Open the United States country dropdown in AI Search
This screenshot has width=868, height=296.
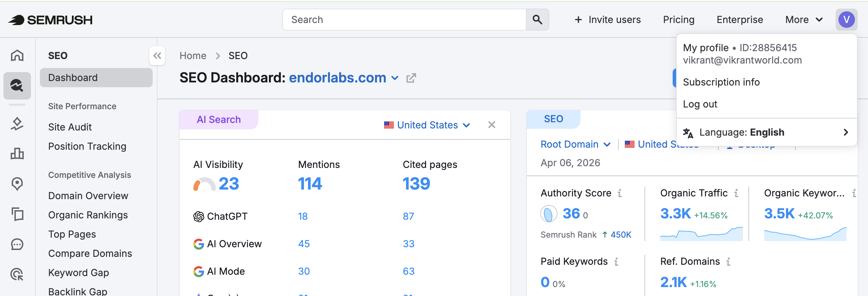pos(427,125)
